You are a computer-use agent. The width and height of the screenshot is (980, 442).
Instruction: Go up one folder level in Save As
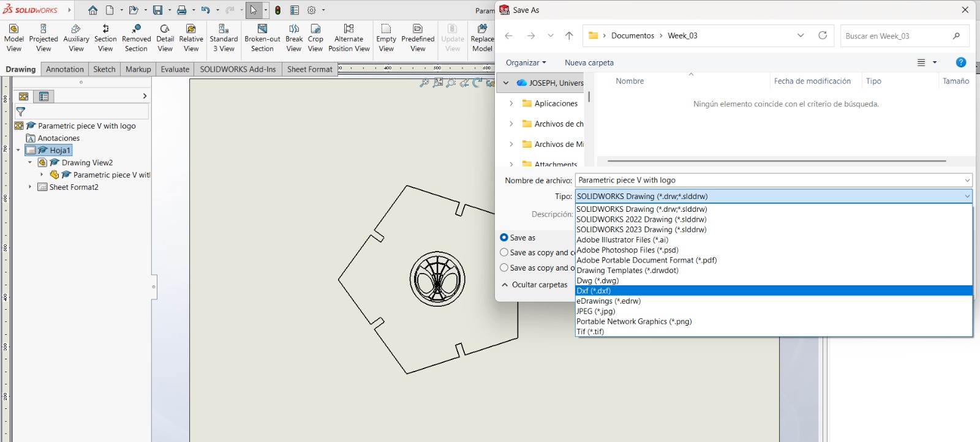[x=569, y=36]
